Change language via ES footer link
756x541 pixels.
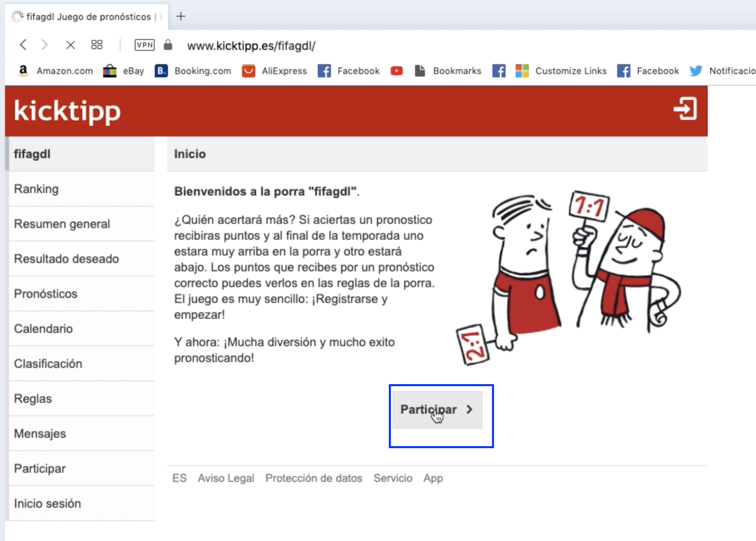[179, 478]
